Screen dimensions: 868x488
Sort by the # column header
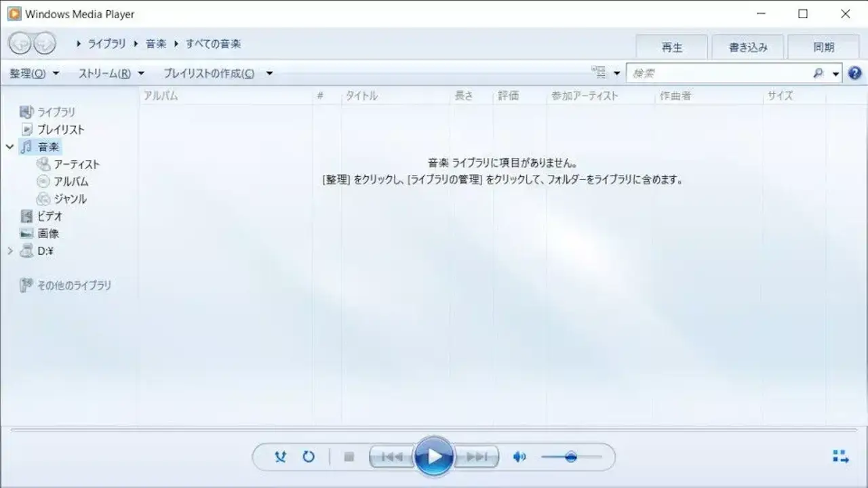click(327, 96)
